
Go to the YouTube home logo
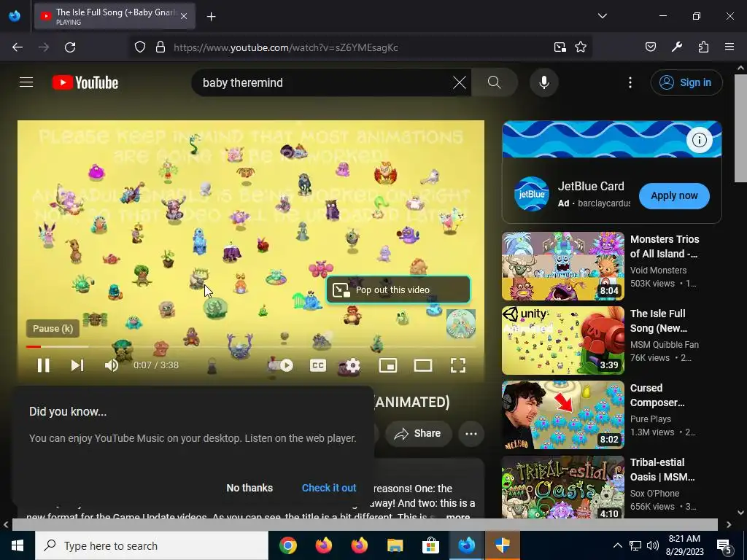click(85, 82)
